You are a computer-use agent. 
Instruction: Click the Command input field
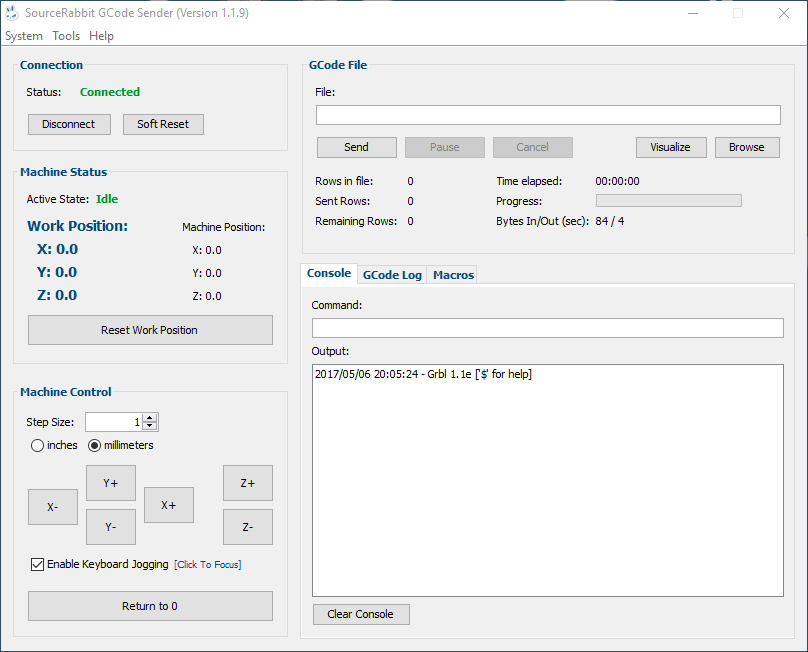(548, 328)
